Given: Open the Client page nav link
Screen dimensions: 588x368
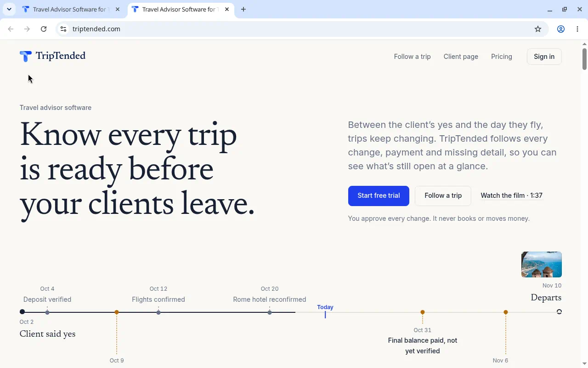Looking at the screenshot, I should point(461,57).
